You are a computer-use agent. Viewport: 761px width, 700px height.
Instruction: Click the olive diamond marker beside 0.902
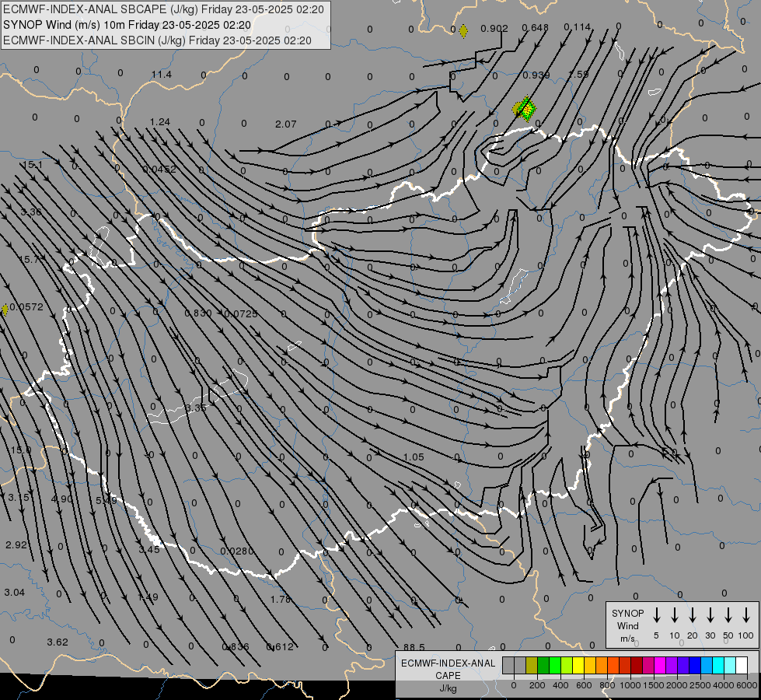point(463,31)
